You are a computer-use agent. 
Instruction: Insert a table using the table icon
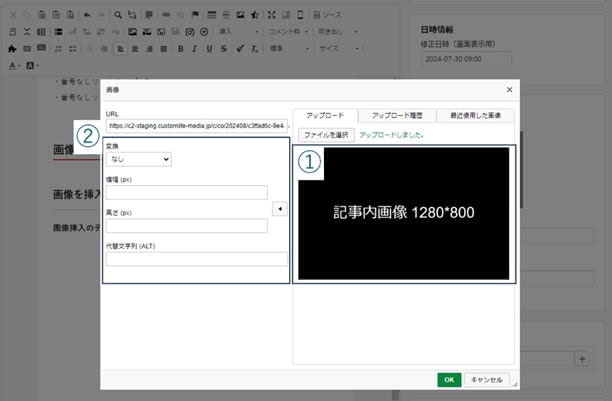coord(212,15)
